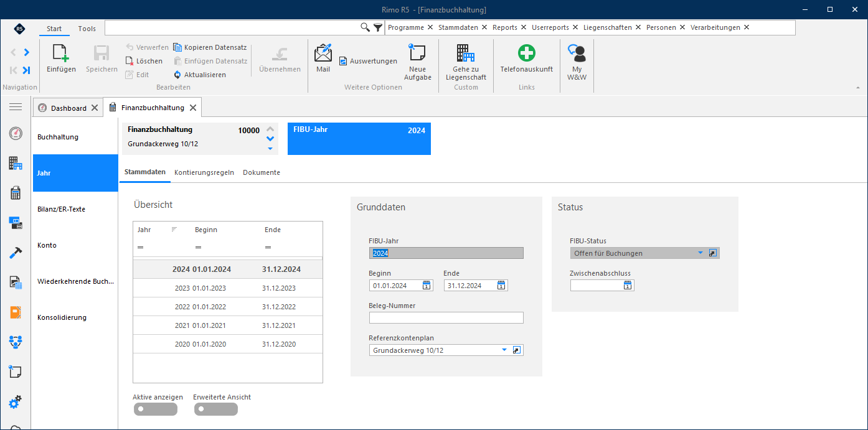868x430 pixels.
Task: Click the green Telefonauskunft plus icon
Action: tap(527, 53)
